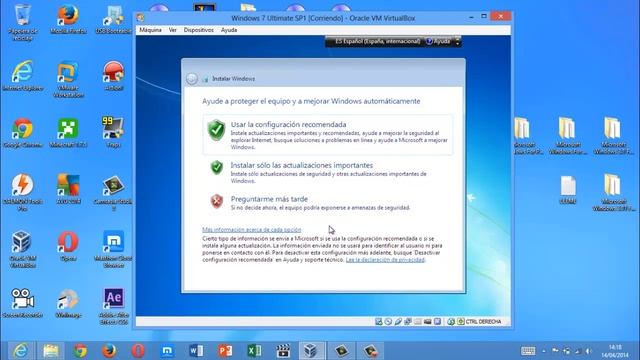
Task: Click VirtualBox shared folders status icon
Action: pos(418,322)
